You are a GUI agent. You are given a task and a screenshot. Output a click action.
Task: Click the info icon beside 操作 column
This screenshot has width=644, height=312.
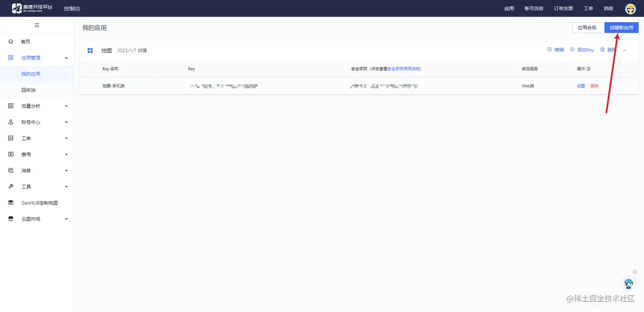click(589, 69)
